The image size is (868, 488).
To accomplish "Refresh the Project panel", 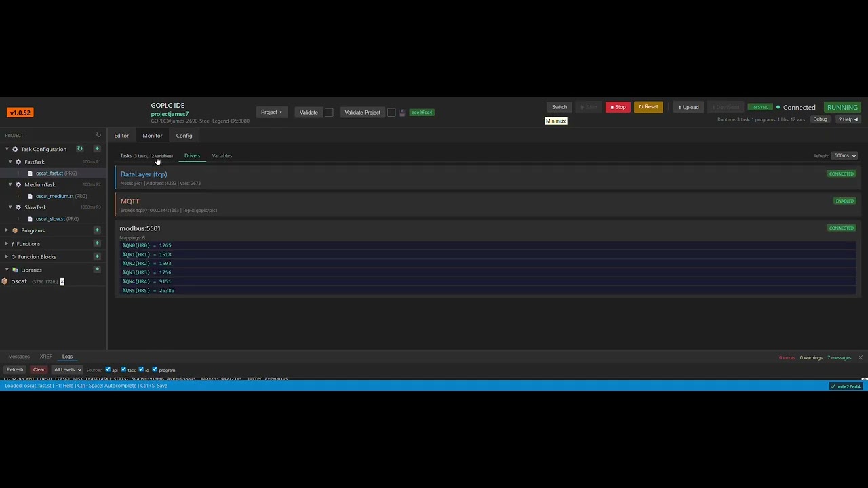I will (x=98, y=135).
